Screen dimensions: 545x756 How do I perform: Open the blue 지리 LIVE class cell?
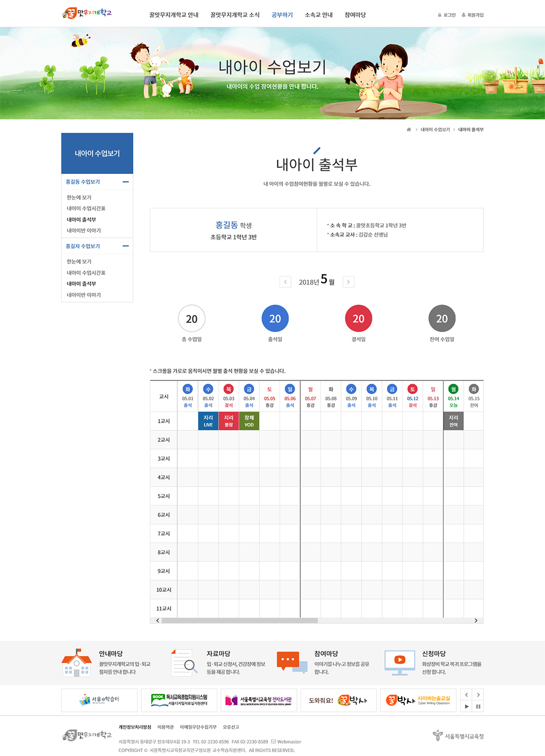click(208, 421)
